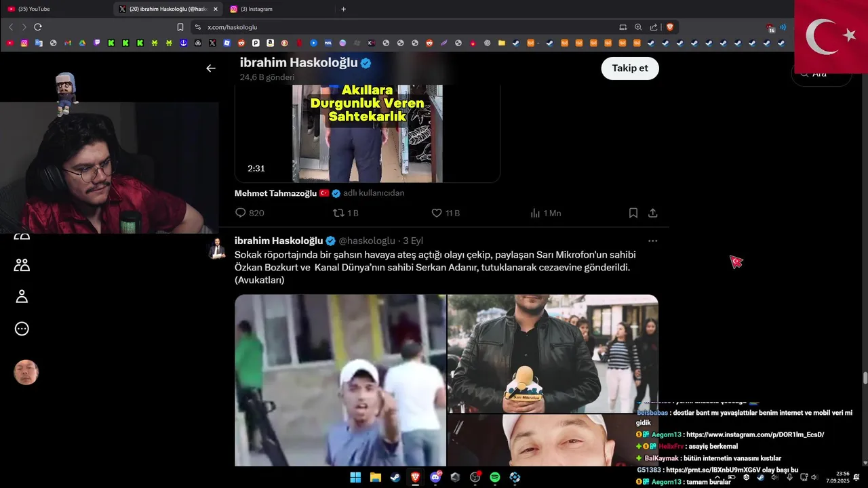This screenshot has width=868, height=488.
Task: Go back with the X profile back arrow
Action: [x=211, y=68]
